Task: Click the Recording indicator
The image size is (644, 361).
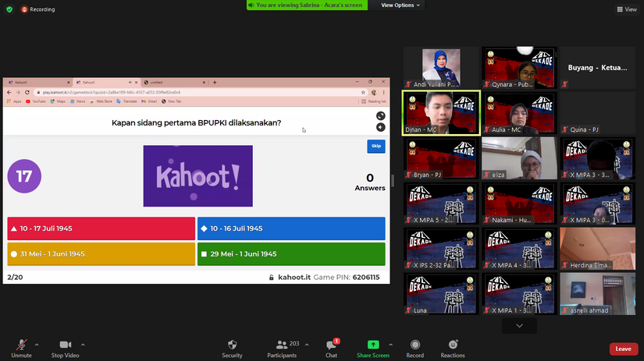Action: (38, 9)
